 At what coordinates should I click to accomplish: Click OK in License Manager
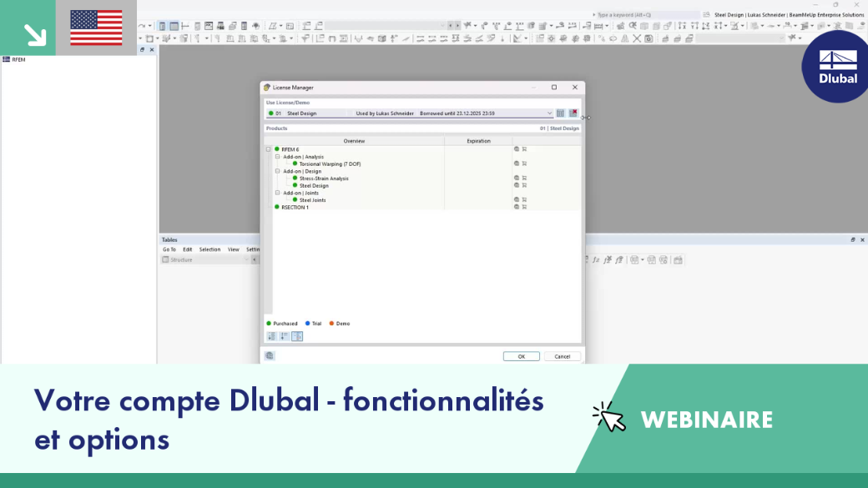522,356
